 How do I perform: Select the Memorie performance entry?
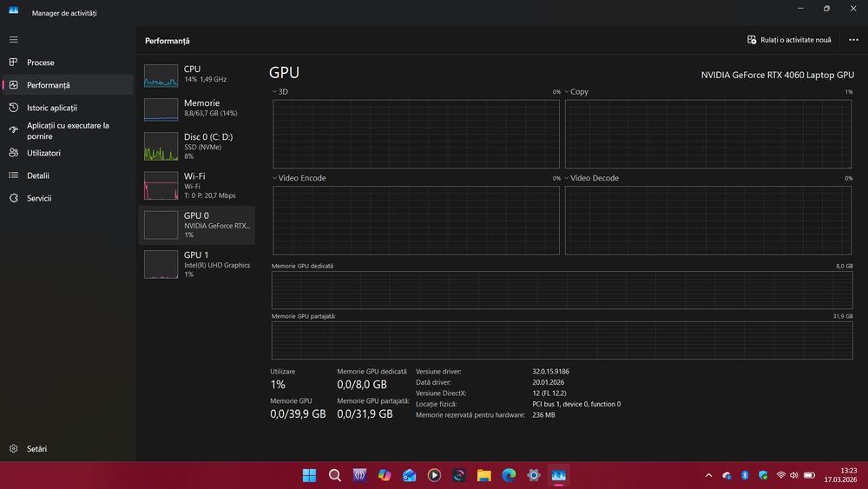coord(196,109)
